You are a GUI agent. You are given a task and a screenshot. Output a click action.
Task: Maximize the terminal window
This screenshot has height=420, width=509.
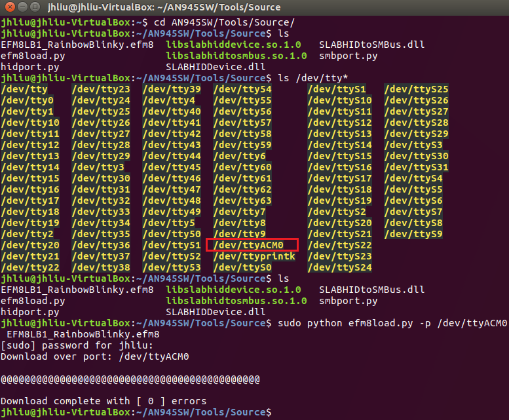pyautogui.click(x=35, y=7)
